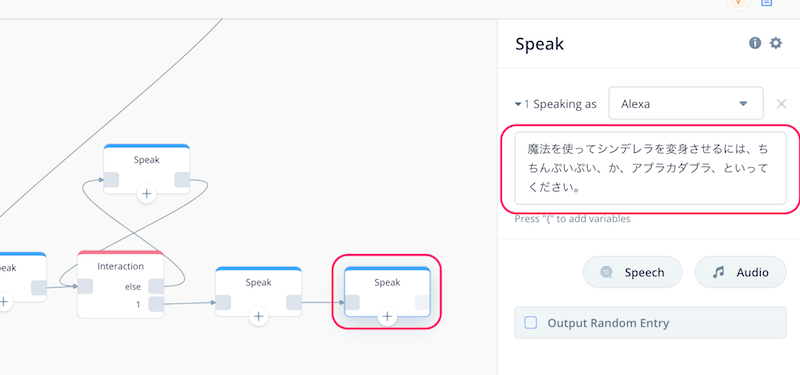Click the Interaction block's else port
The image size is (800, 375).
click(x=156, y=287)
